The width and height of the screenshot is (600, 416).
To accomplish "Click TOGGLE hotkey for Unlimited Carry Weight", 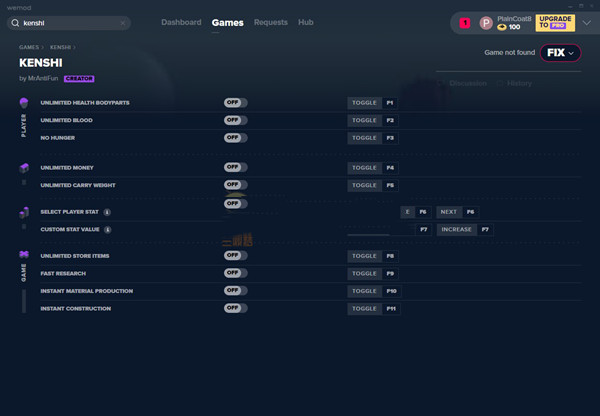I will [x=373, y=185].
